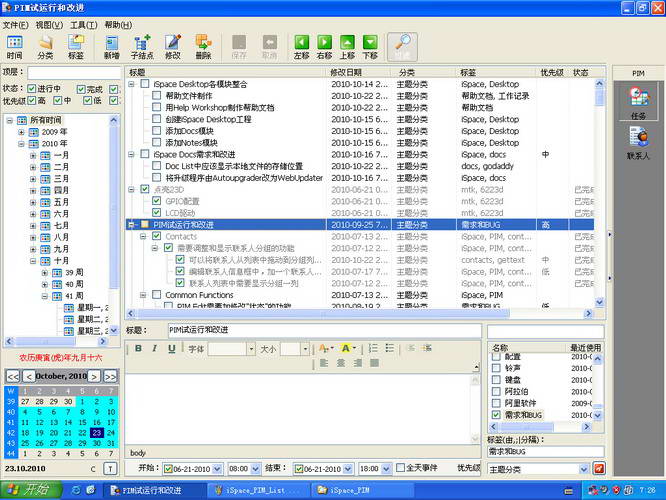666x500 pixels.
Task: Open the start time 08:00 dropdown
Action: pos(255,469)
